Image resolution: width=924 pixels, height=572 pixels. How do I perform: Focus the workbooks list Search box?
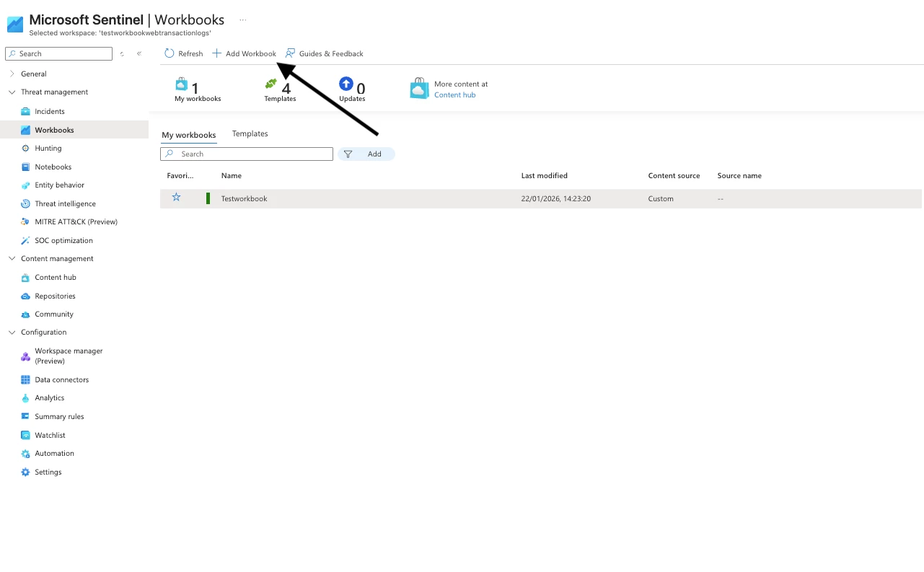tap(247, 154)
